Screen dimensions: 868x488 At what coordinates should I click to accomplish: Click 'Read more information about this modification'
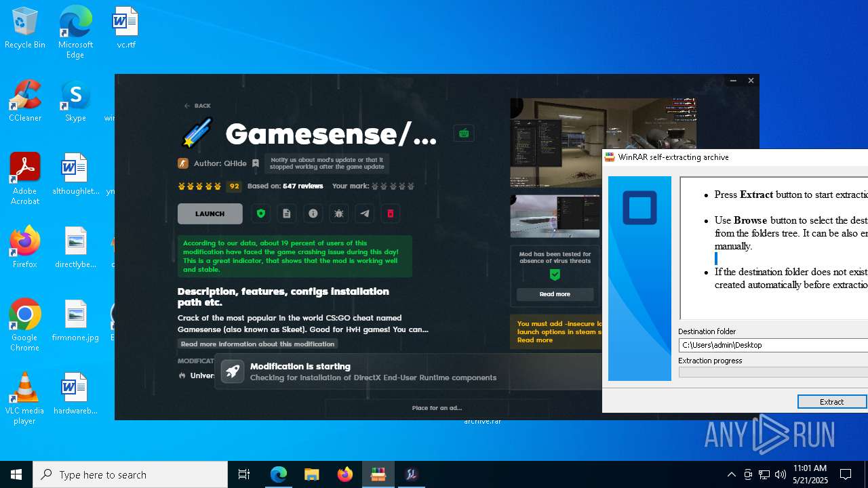tap(258, 344)
